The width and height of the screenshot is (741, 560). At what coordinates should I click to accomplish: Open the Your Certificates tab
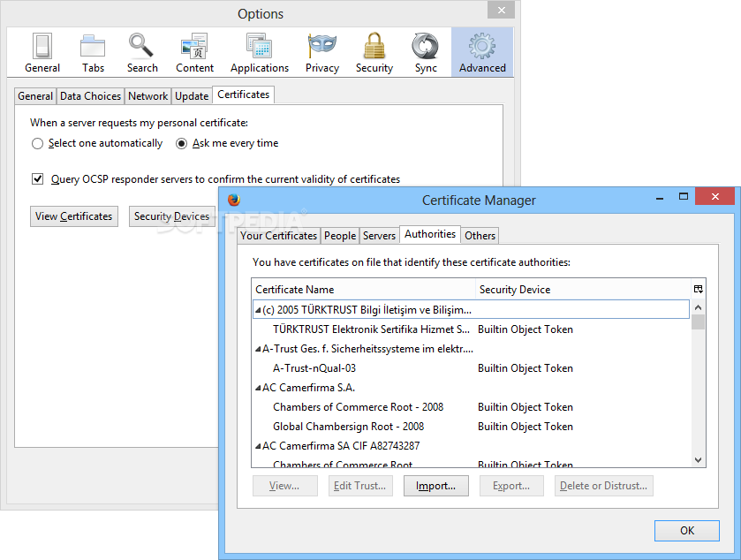tap(278, 235)
